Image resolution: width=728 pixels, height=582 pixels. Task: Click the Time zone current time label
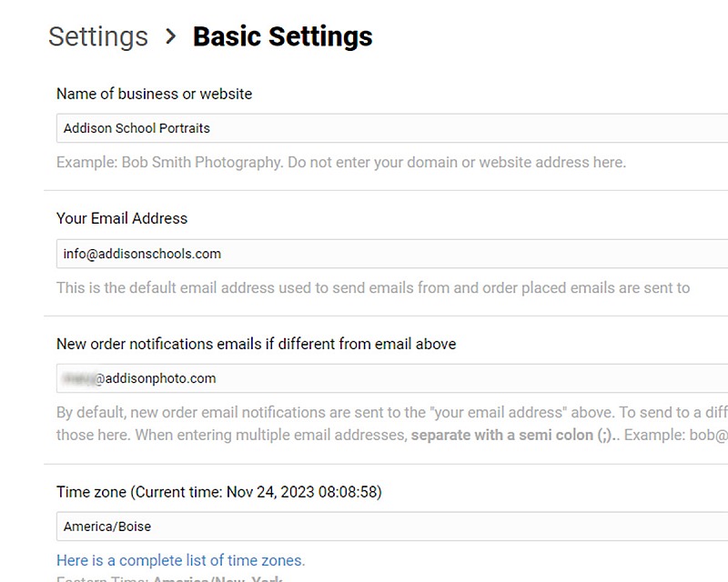tap(219, 492)
